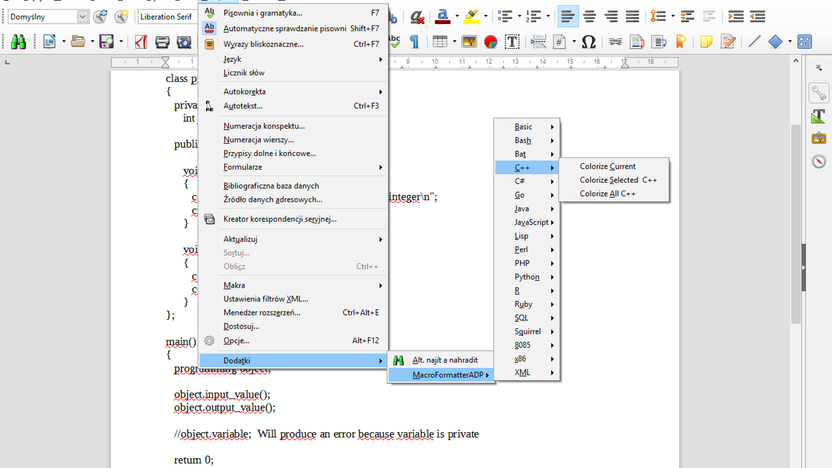Open Gallery icon in sidebar
The image size is (832, 468).
coord(819,138)
